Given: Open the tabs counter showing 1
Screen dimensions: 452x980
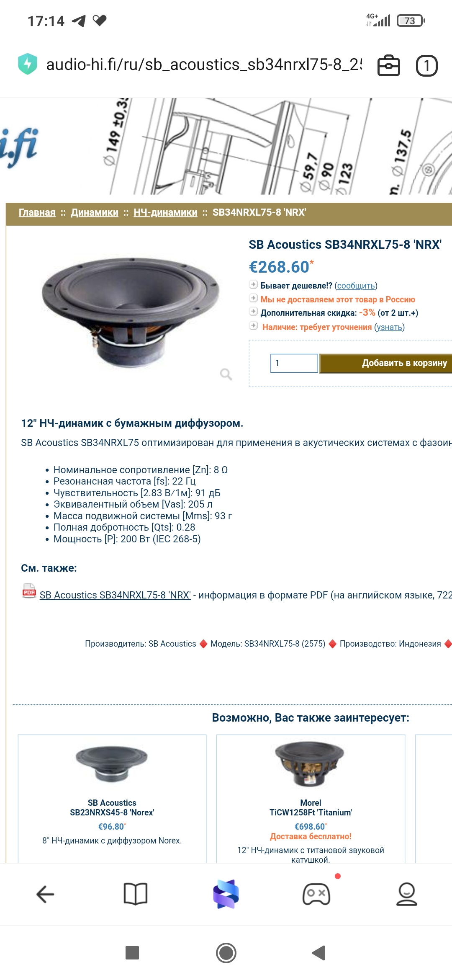Looking at the screenshot, I should point(426,66).
